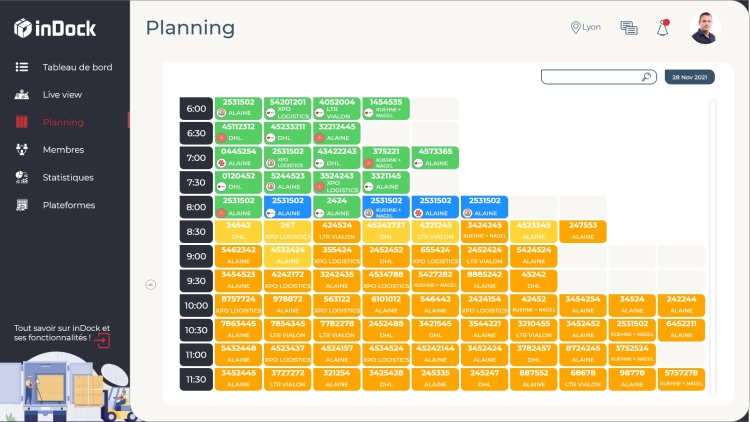Open green booking 54201201 XPO Logistics
The width and height of the screenshot is (750, 422).
(288, 108)
